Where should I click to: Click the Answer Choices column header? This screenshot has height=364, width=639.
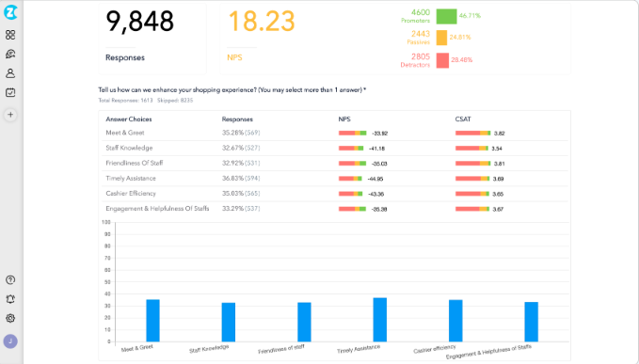[x=129, y=119]
